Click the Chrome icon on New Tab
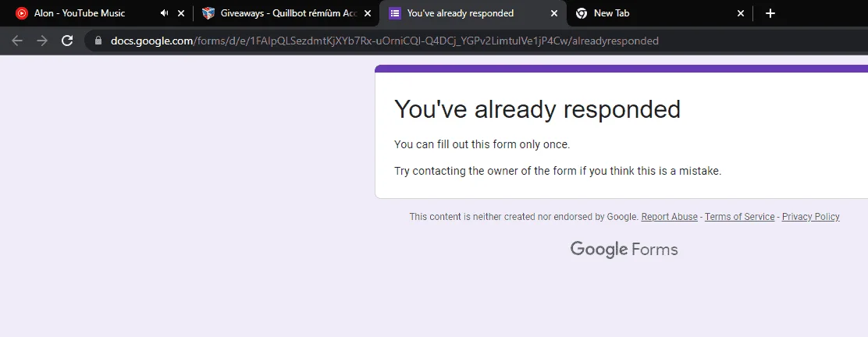 (x=582, y=13)
